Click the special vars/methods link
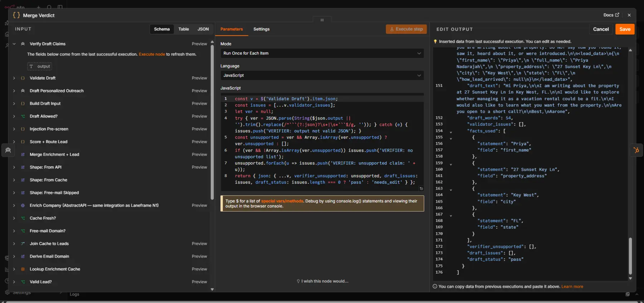 coord(282,201)
